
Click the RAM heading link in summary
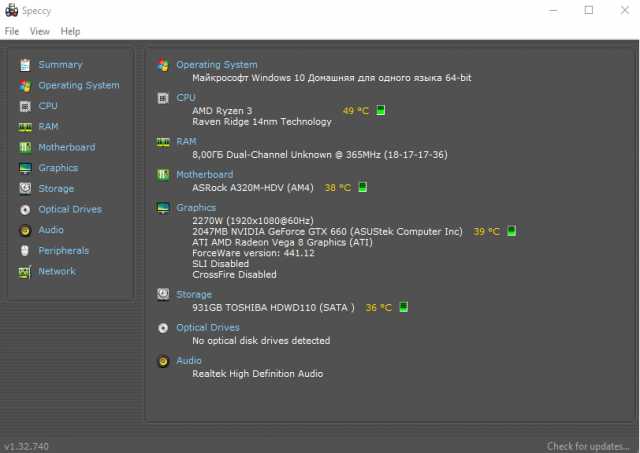[186, 141]
